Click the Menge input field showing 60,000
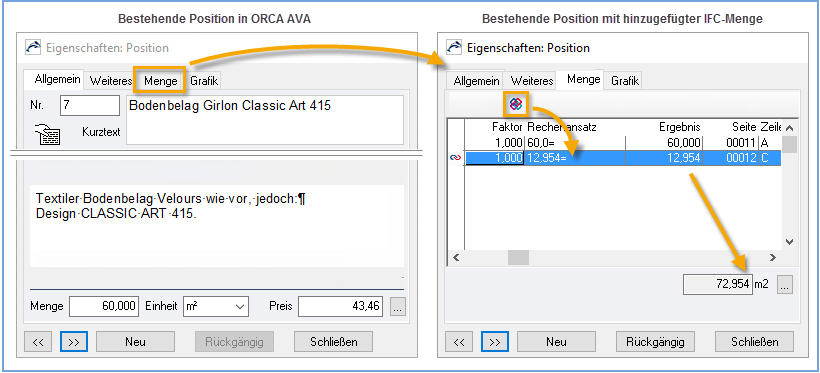Image resolution: width=820 pixels, height=373 pixels. coord(104,307)
